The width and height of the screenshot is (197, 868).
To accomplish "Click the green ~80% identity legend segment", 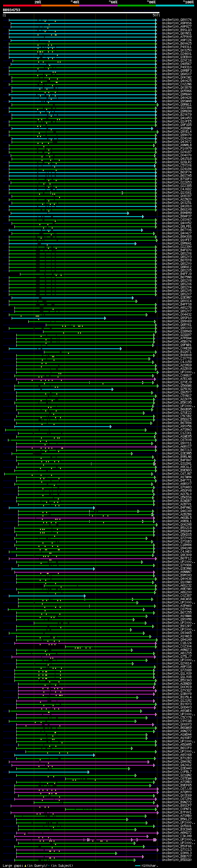I will tap(137, 6).
